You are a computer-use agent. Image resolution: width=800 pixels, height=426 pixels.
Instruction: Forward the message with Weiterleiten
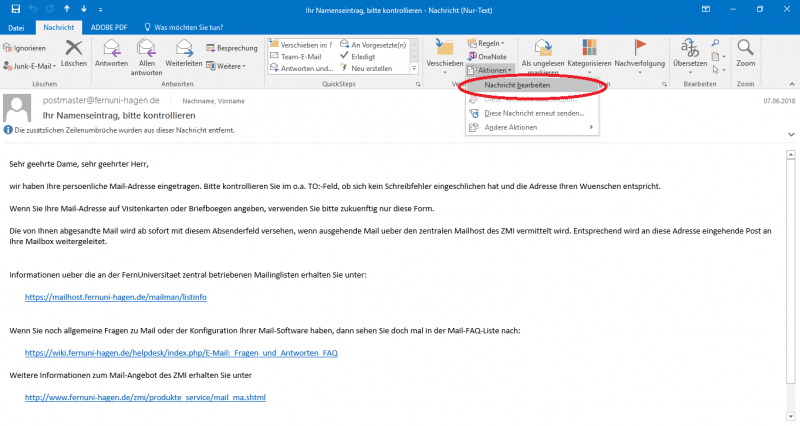184,54
